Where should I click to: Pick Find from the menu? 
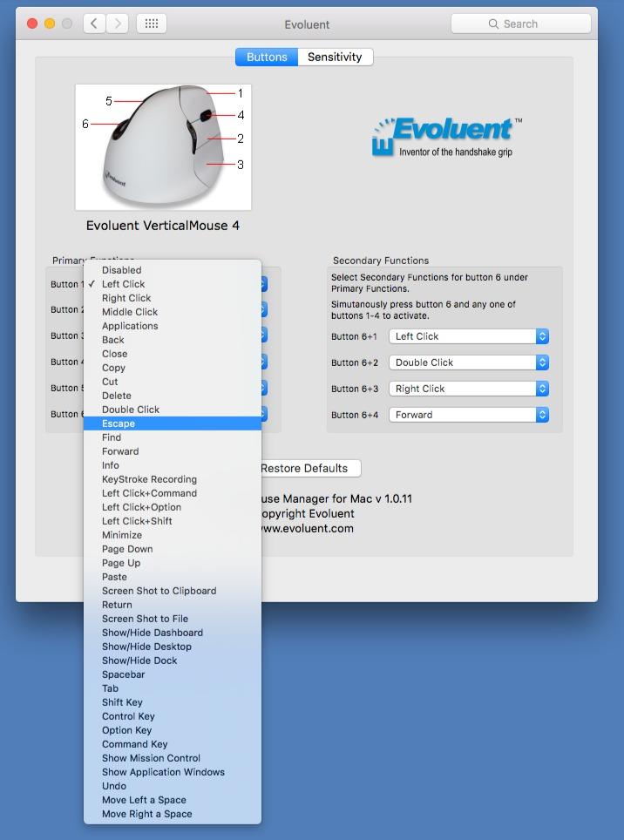173,437
